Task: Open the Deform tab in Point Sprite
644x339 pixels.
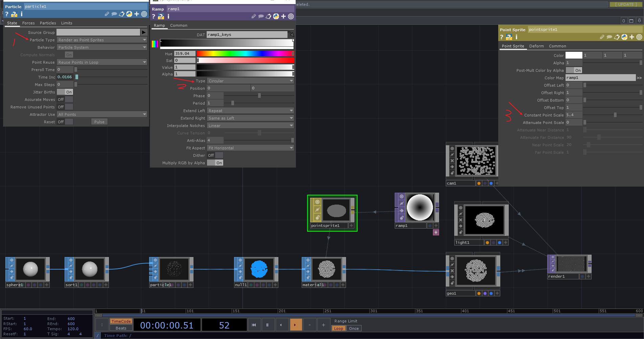Action: tap(536, 46)
